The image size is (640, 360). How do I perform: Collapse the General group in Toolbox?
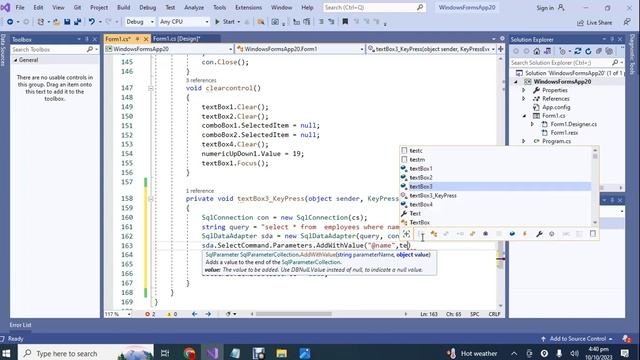pos(16,60)
